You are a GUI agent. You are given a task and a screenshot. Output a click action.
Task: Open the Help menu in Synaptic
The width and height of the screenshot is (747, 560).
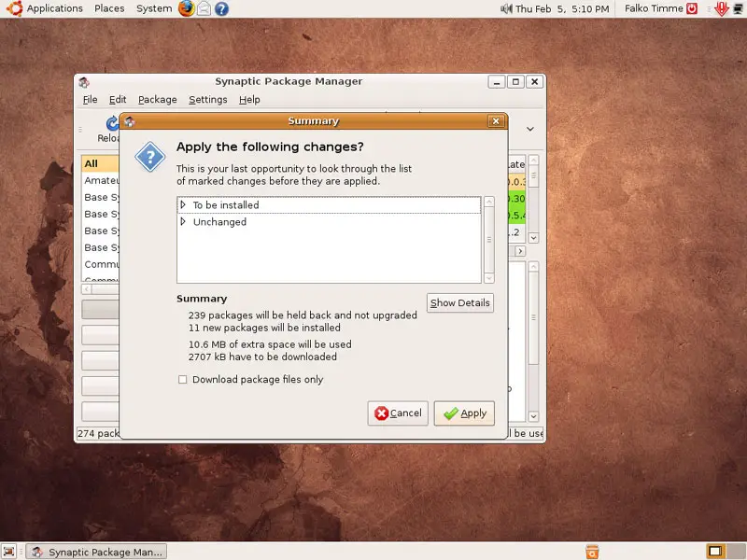(249, 100)
